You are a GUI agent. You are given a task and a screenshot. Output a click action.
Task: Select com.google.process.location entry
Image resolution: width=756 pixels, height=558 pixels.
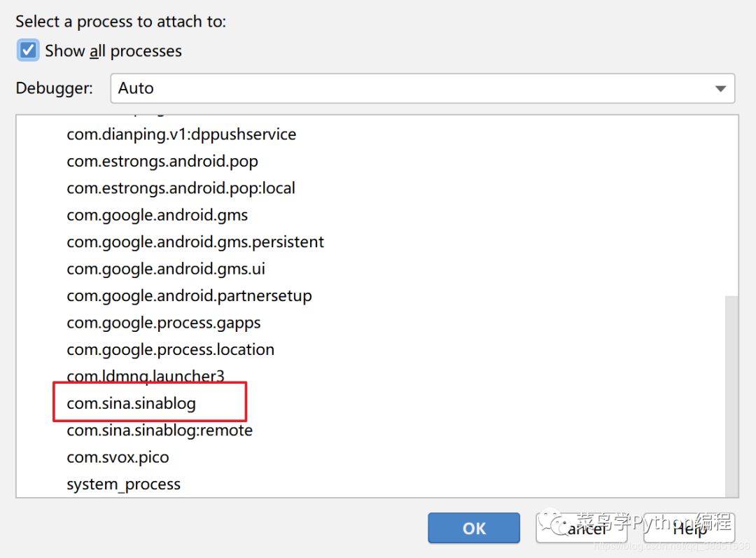point(170,349)
